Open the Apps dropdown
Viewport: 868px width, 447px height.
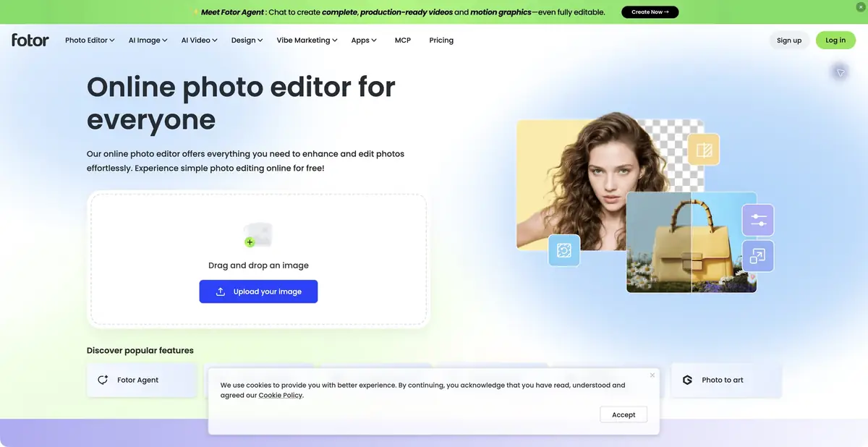tap(364, 41)
